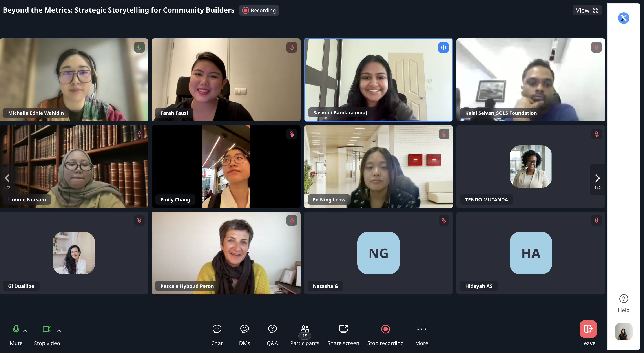Go to next page of participants

coord(597,178)
